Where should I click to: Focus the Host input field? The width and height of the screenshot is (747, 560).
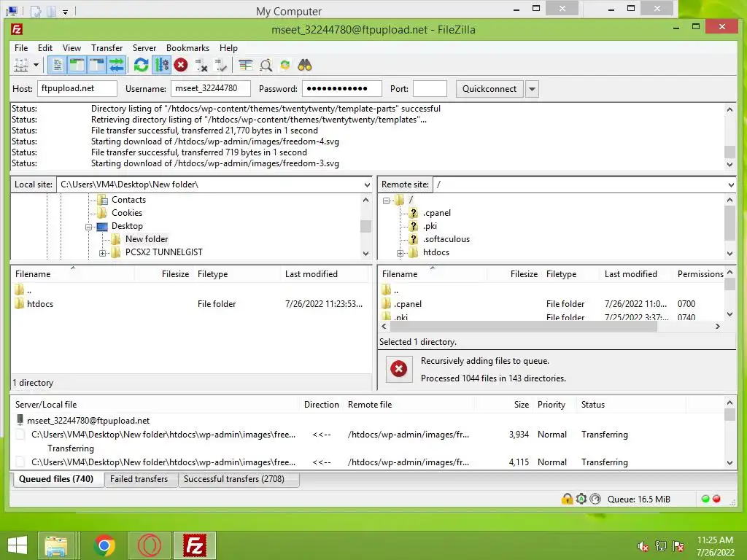(77, 88)
